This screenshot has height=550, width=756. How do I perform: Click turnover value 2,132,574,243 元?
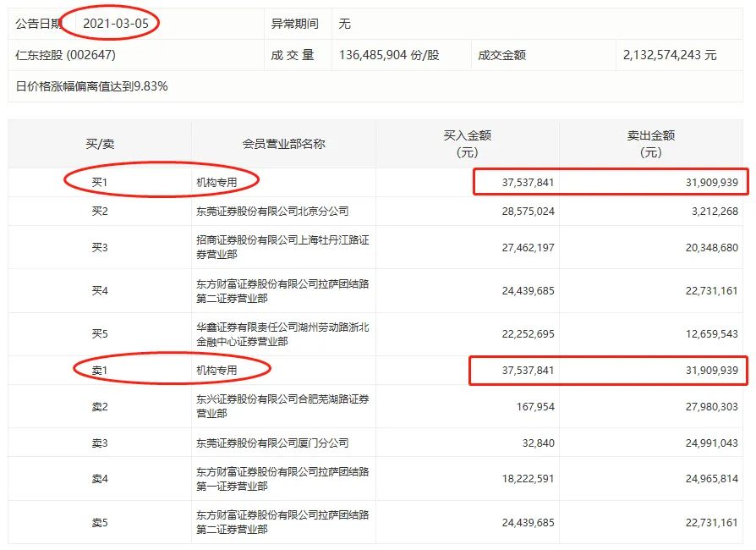pyautogui.click(x=670, y=55)
